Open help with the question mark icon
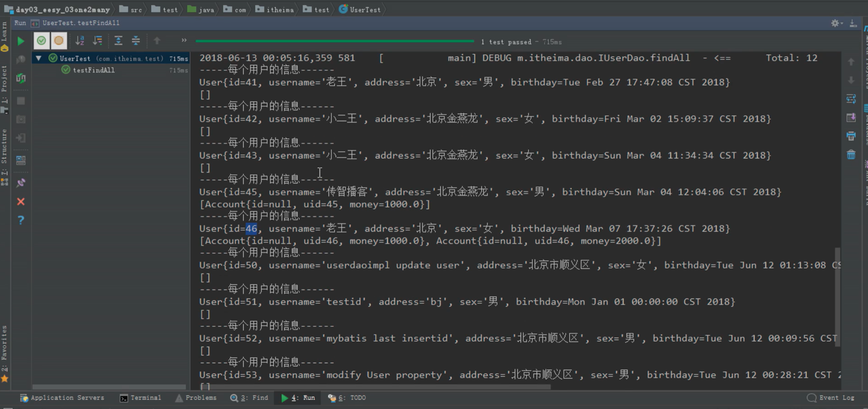Screen dimensions: 868x409 point(21,220)
